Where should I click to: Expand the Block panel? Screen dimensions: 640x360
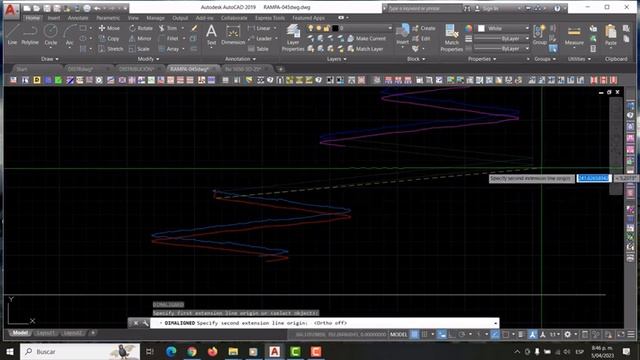tap(416, 59)
